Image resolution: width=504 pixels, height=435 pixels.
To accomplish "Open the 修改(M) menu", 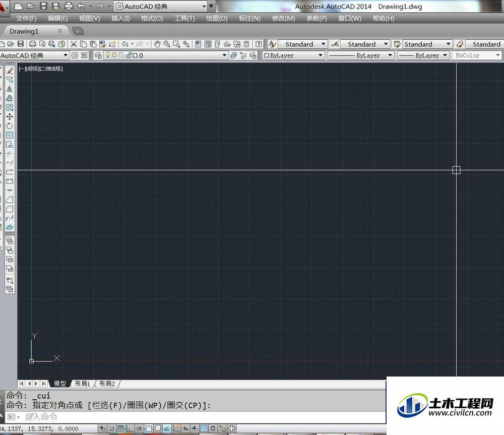I will click(x=283, y=18).
